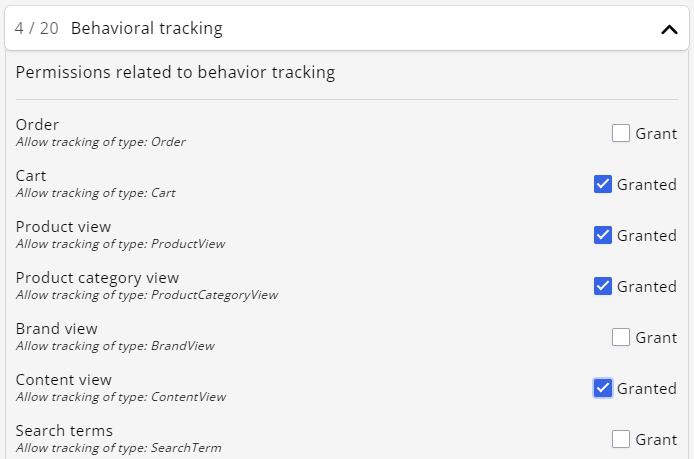Image resolution: width=694 pixels, height=459 pixels.
Task: Uncheck the Content view checkbox
Action: (x=603, y=388)
